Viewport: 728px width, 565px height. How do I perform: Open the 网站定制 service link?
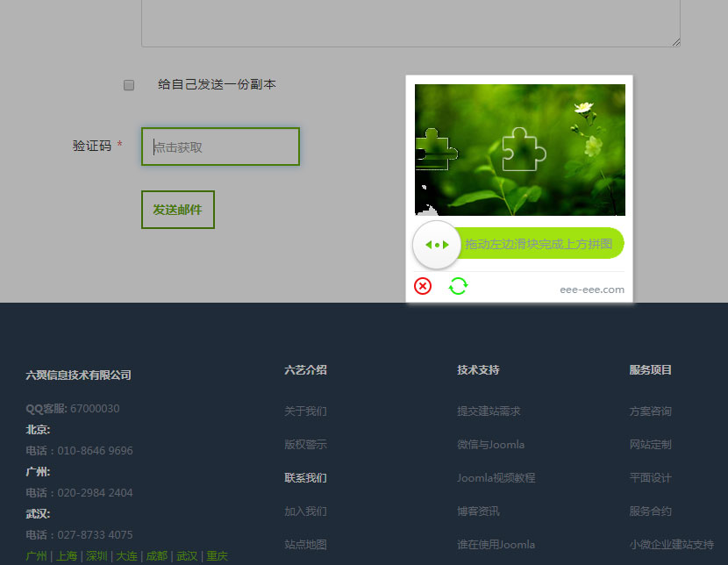point(650,445)
